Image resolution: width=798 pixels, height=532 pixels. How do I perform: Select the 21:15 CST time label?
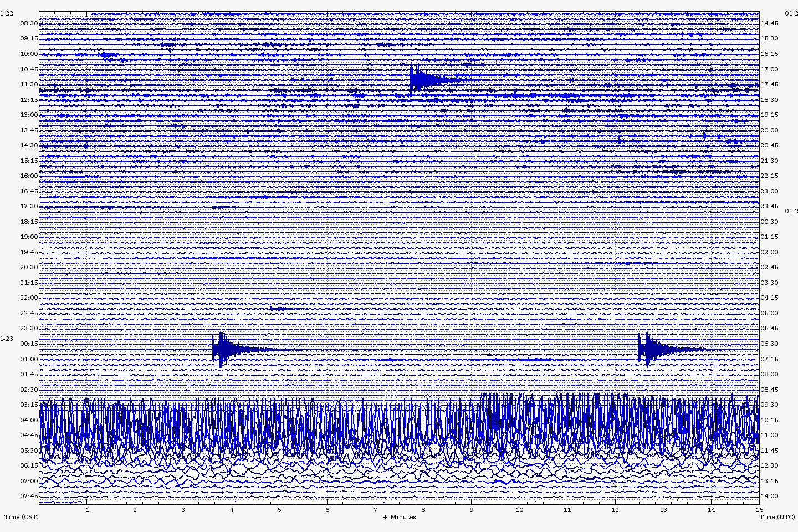click(29, 283)
